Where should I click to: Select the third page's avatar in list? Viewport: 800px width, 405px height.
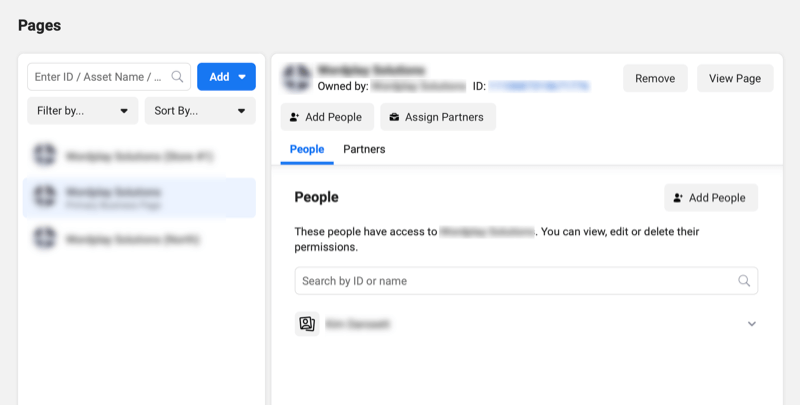[x=44, y=239]
